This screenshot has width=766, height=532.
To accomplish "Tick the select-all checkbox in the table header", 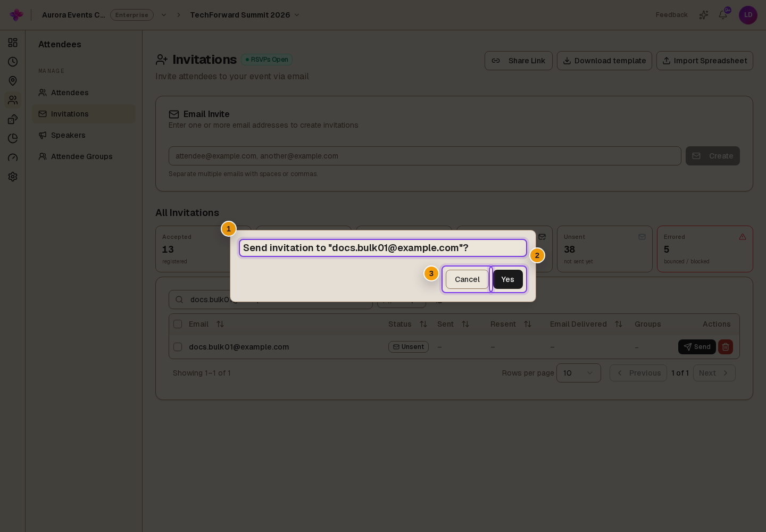I will tap(178, 324).
